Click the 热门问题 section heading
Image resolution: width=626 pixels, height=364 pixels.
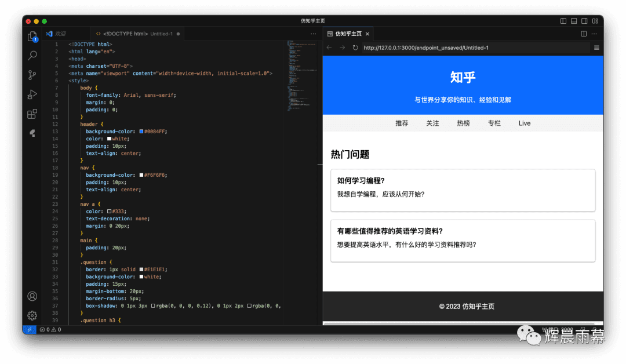pyautogui.click(x=350, y=154)
